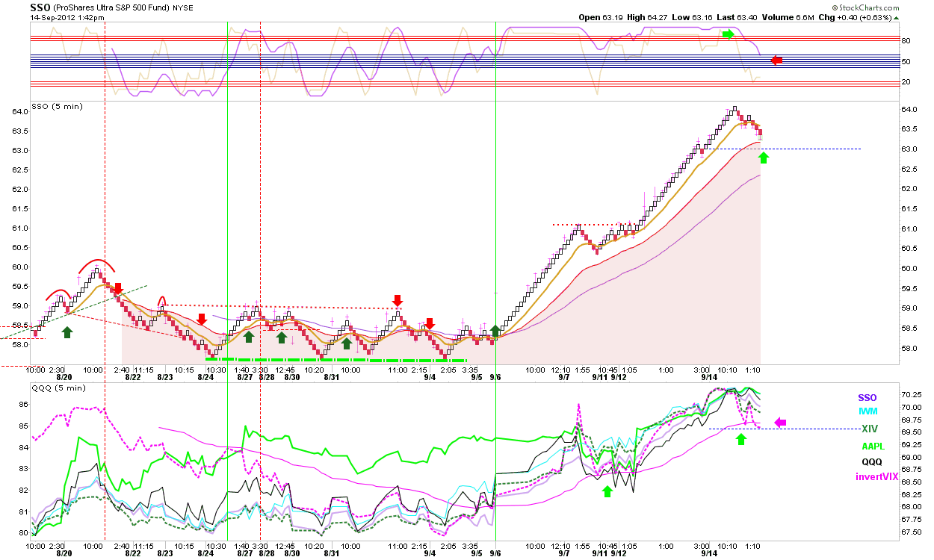Click the red left arrow in the indicator panel
Image resolution: width=934 pixels, height=560 pixels.
776,60
